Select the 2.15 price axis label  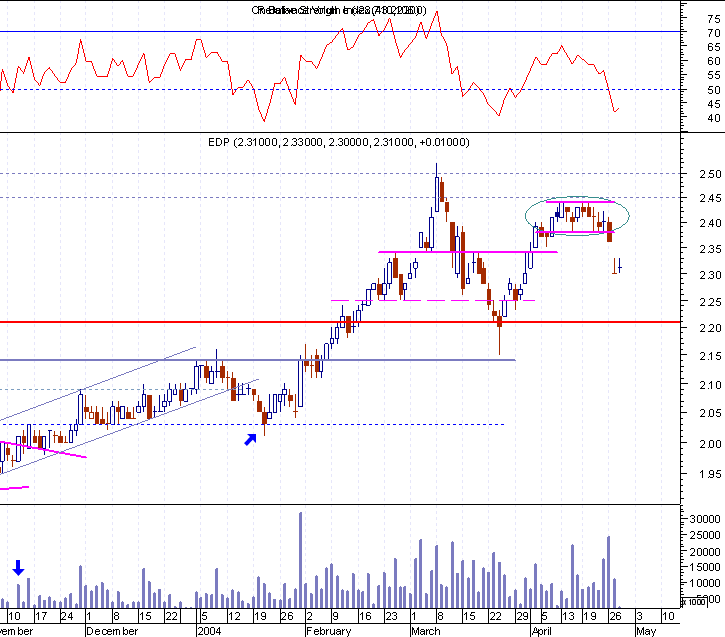[710, 356]
